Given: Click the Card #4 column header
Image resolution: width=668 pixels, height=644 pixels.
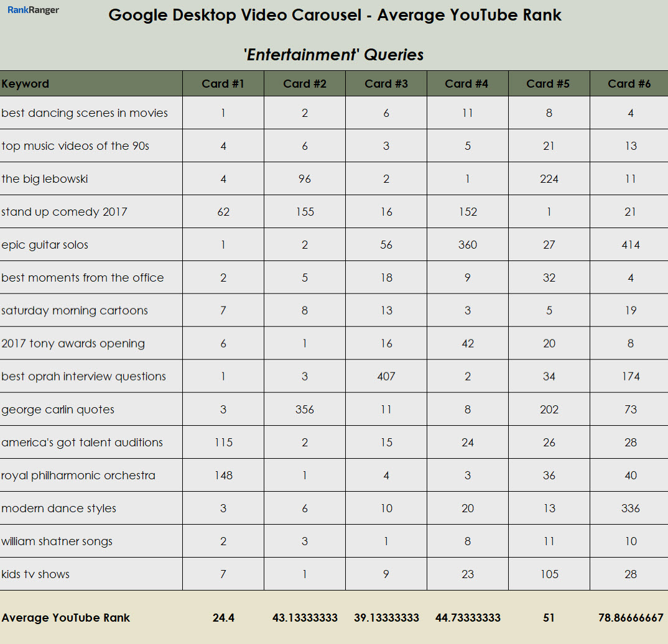Looking at the screenshot, I should (x=467, y=84).
